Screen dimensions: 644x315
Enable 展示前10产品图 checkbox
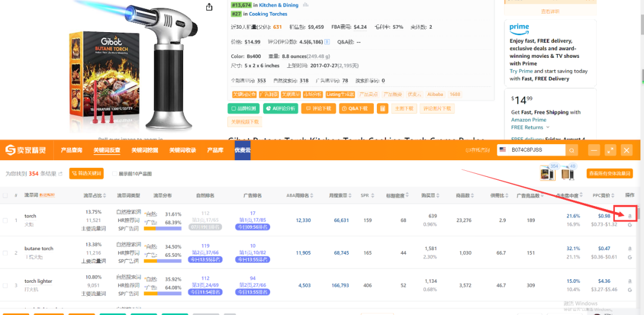pos(114,174)
